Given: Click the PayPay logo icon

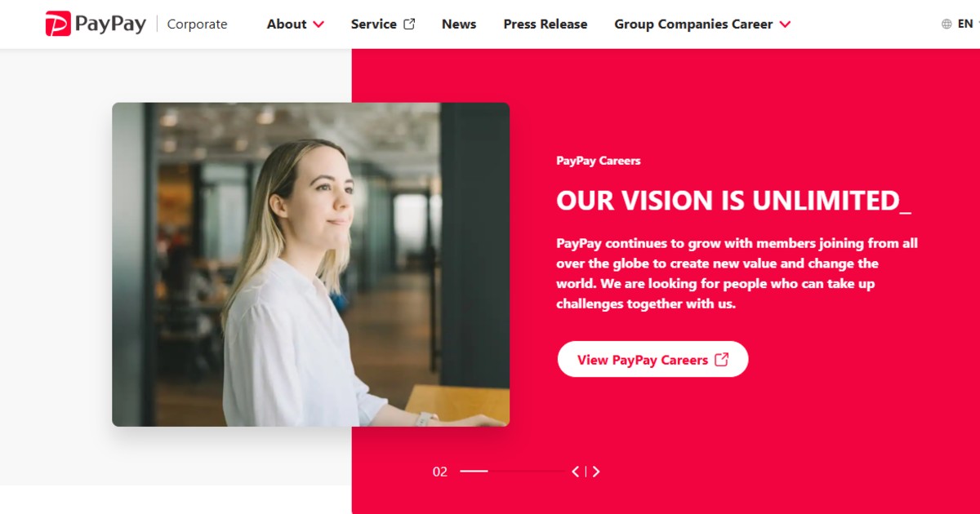Looking at the screenshot, I should pos(58,24).
